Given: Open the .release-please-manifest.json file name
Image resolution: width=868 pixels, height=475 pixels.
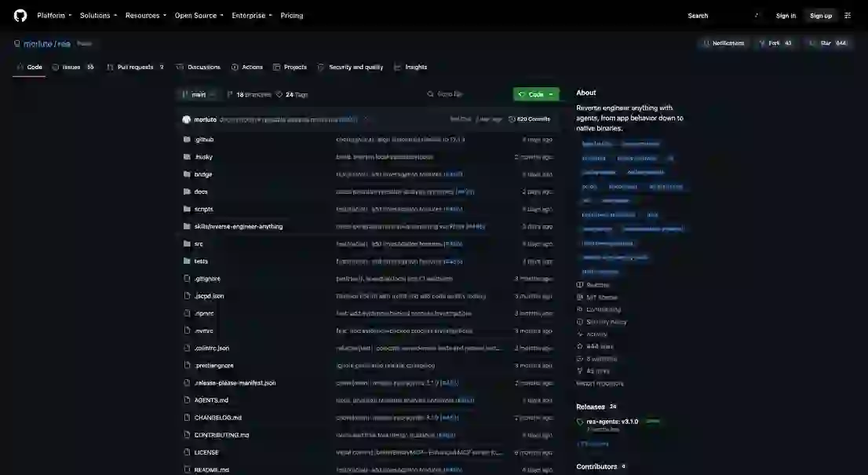Looking at the screenshot, I should pos(235,382).
